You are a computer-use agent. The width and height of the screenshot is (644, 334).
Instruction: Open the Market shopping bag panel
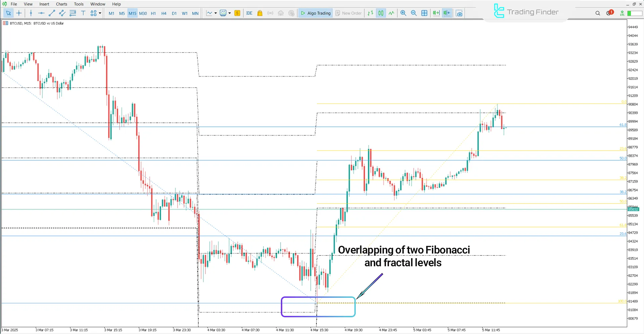260,13
